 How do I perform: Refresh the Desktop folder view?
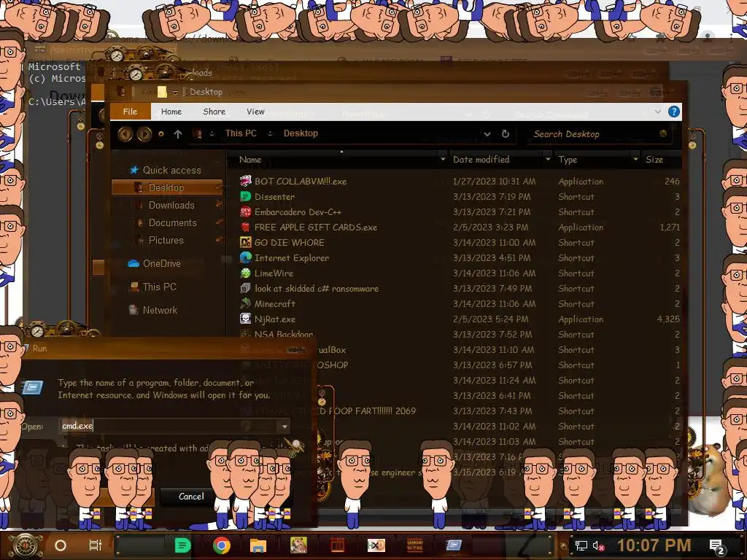505,134
